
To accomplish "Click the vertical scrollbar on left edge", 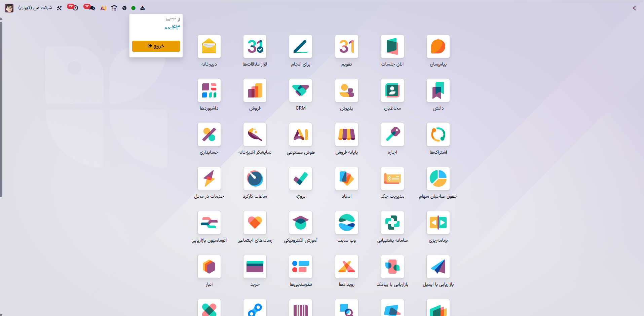I will click(1, 109).
